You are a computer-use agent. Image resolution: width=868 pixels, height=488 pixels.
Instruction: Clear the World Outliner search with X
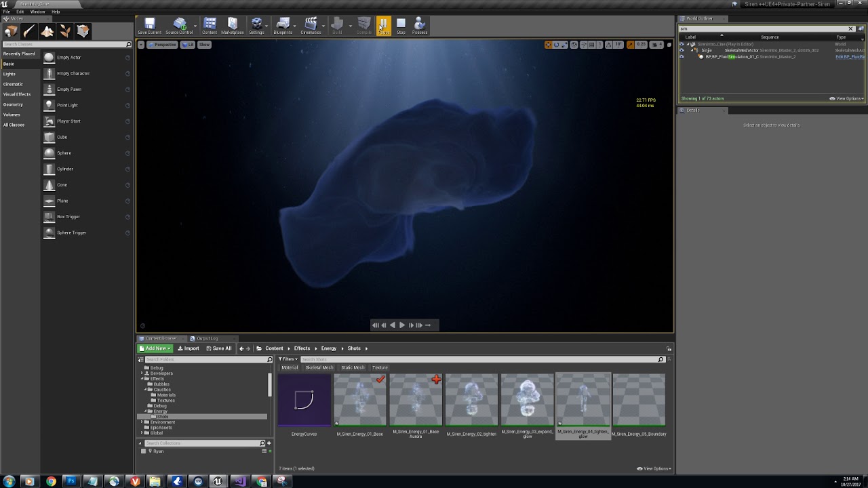click(850, 28)
